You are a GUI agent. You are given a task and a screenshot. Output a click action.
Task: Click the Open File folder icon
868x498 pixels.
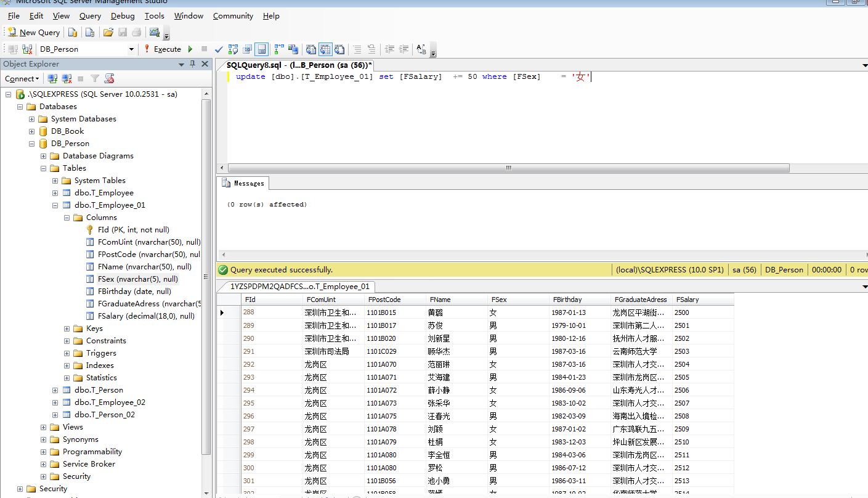pyautogui.click(x=108, y=33)
